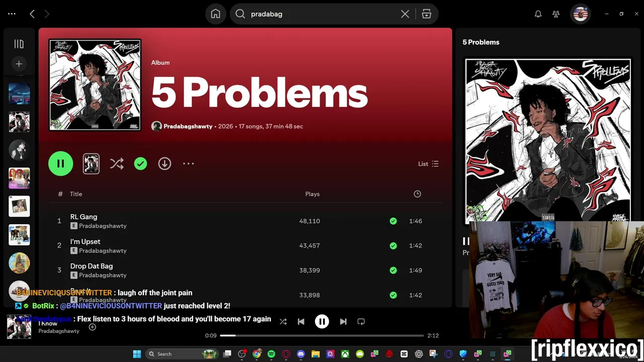
Task: Open the 5 Problems album in library sidebar
Action: coord(19,122)
